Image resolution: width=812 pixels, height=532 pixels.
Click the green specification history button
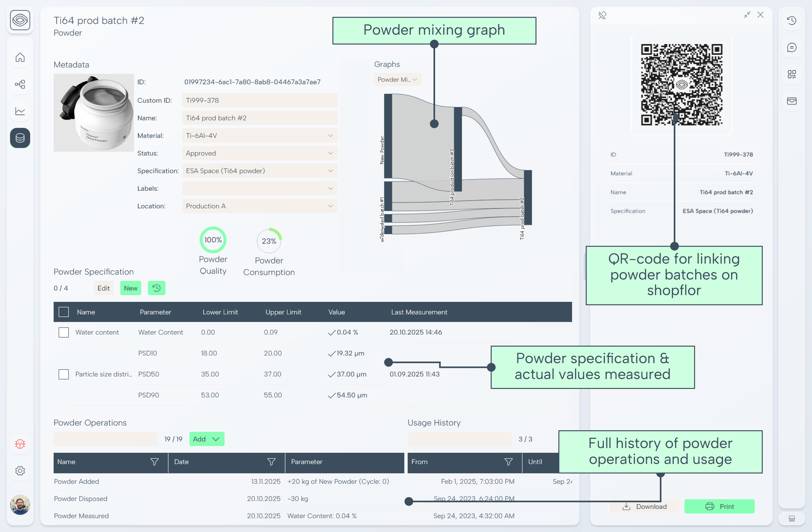click(x=156, y=288)
